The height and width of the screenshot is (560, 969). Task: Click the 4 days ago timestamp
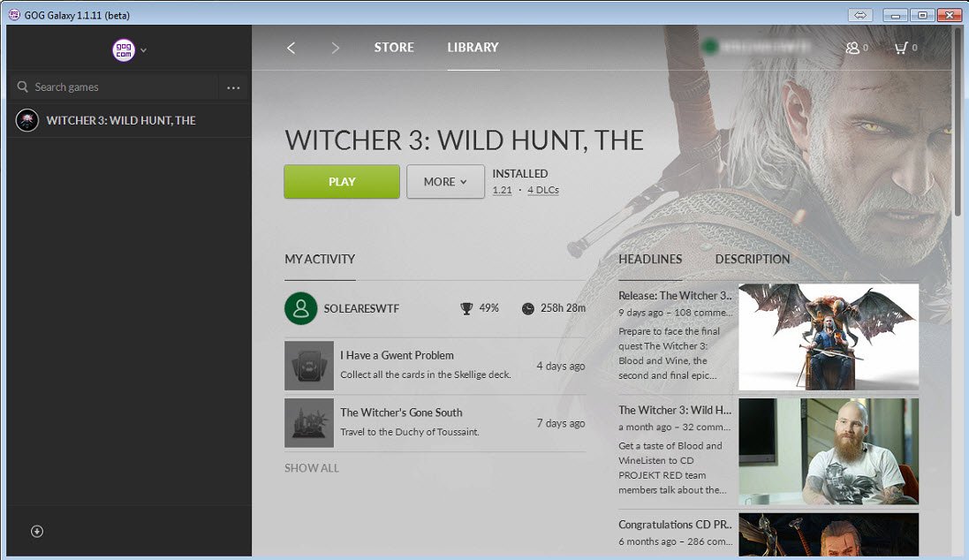pos(561,366)
